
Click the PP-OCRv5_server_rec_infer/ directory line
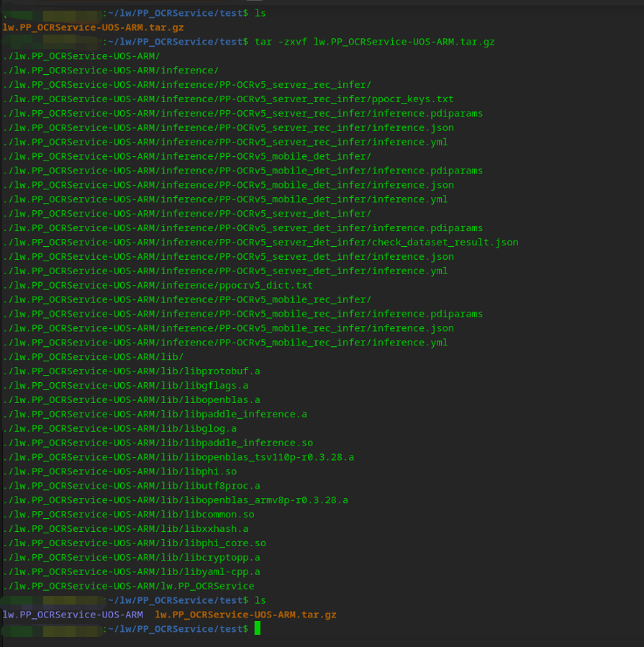pos(187,85)
